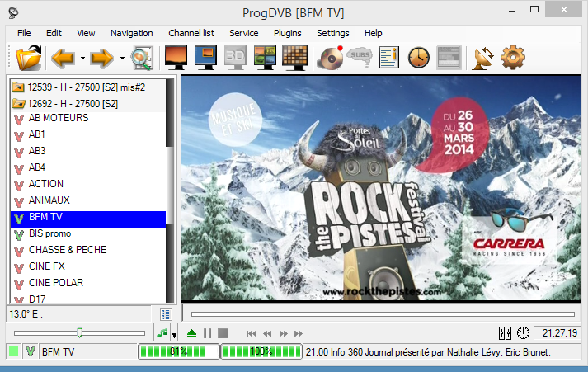Open satellite dish positioner icon
Viewport: 588px width, 372px height.
[x=483, y=58]
